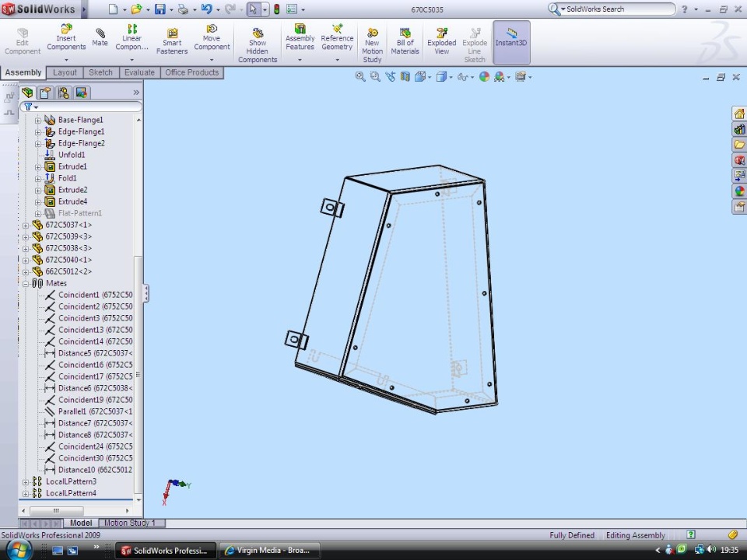Select the Flat-Pattern1 feature
The height and width of the screenshot is (560, 747).
pyautogui.click(x=79, y=213)
